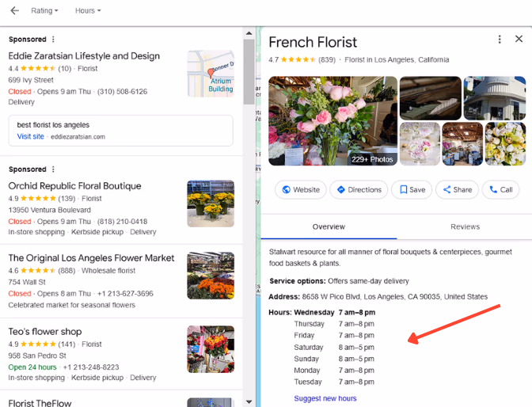532x407 pixels.
Task: Open The Original Los Angeles Flower Market
Action: 91,258
